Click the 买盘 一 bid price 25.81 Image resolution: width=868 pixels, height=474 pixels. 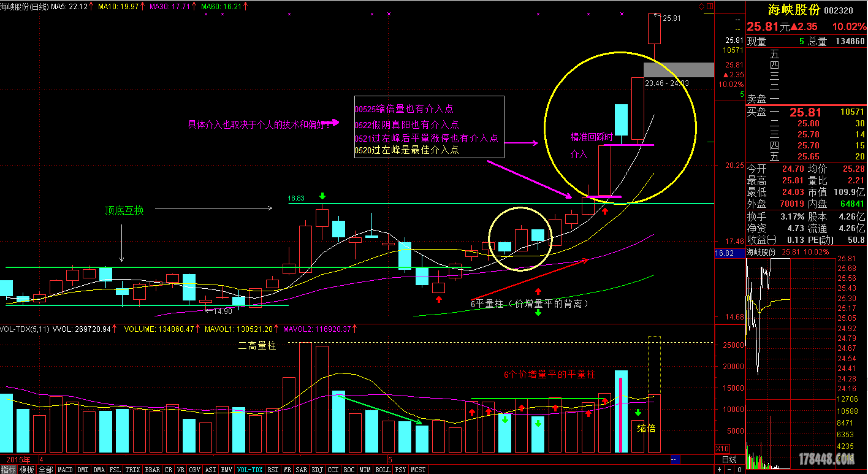click(x=805, y=112)
